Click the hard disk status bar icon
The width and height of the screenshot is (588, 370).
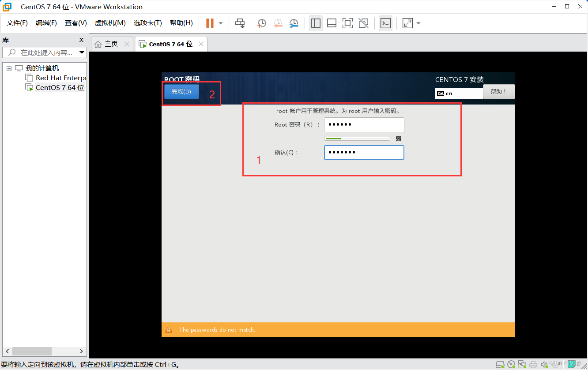pos(500,364)
